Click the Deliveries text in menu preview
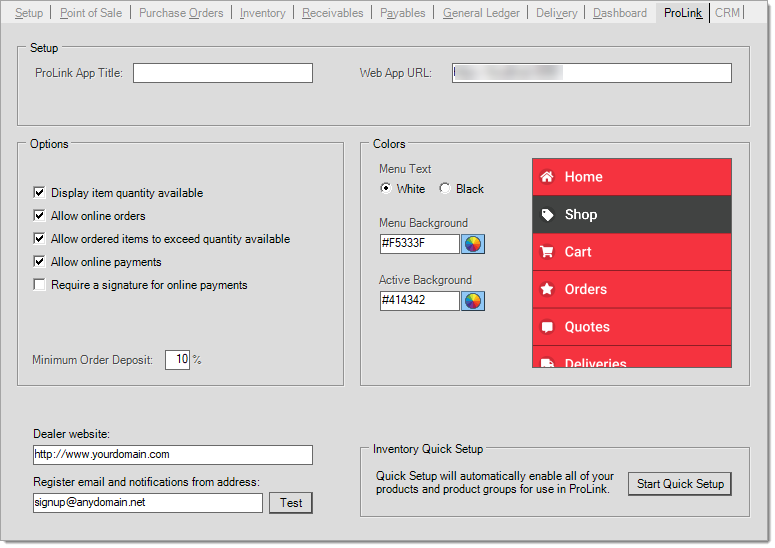775x548 pixels. [596, 362]
